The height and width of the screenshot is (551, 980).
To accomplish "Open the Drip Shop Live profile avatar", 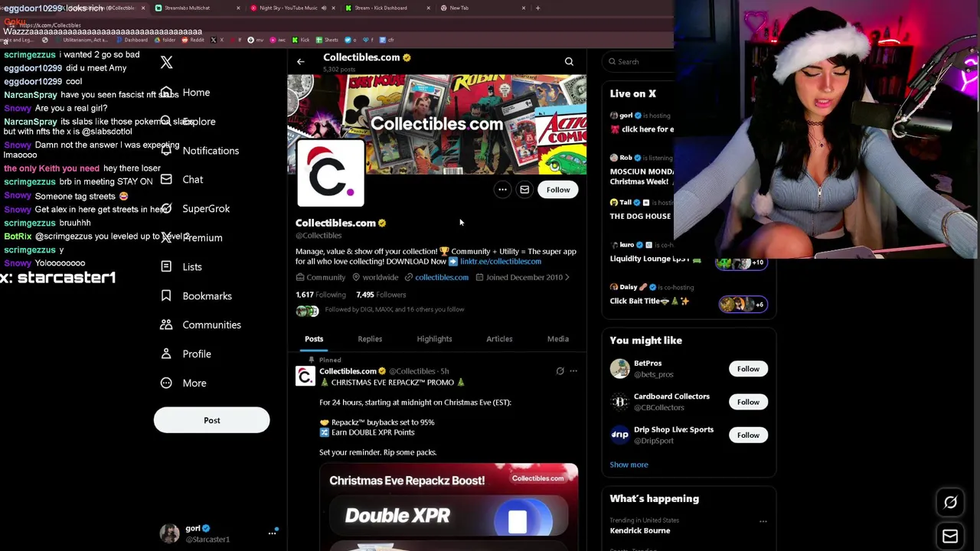I will pos(619,435).
